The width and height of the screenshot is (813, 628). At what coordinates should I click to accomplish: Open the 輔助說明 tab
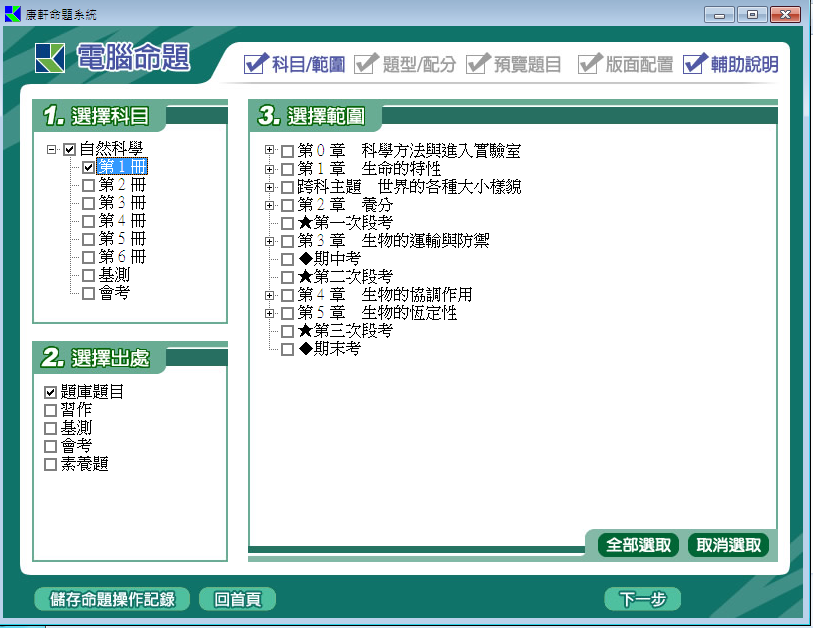[x=731, y=64]
